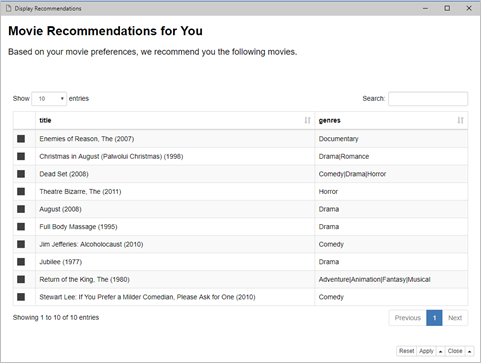Select the Jubilee (1977) row checkbox
Screen dimensions: 481x363
[21, 262]
